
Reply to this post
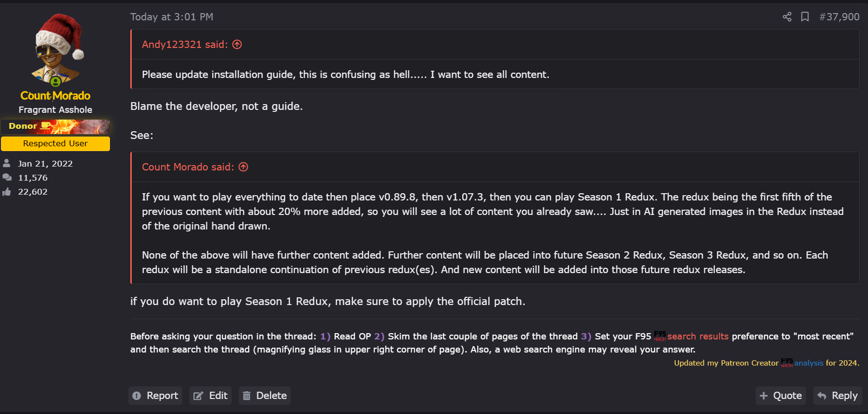coord(837,396)
